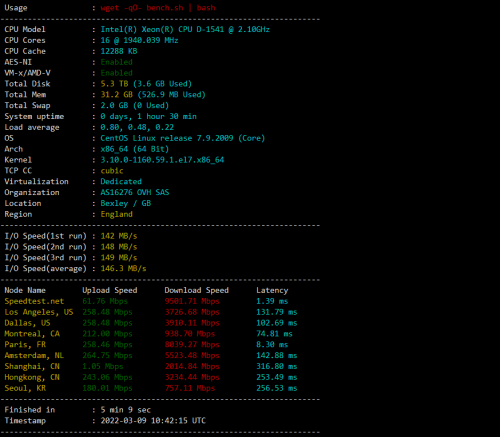Click the Download Speed column header
The width and height of the screenshot is (500, 437).
pos(197,290)
